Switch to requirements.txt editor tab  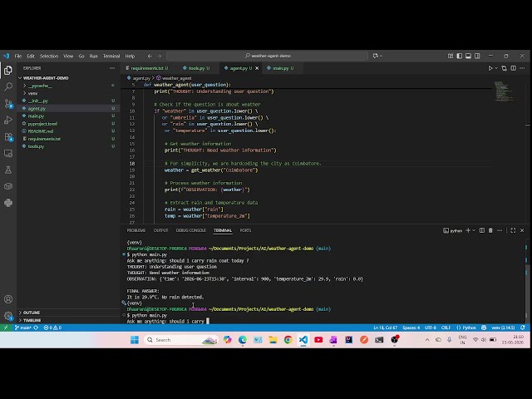(x=147, y=68)
